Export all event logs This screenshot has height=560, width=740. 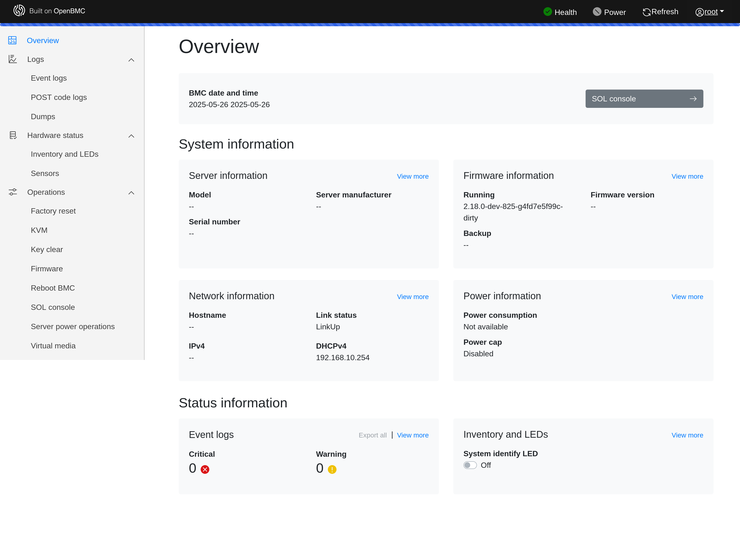(x=372, y=435)
